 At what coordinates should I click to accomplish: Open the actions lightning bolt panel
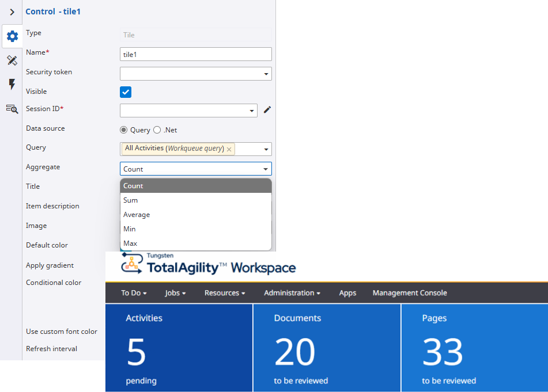[x=12, y=85]
